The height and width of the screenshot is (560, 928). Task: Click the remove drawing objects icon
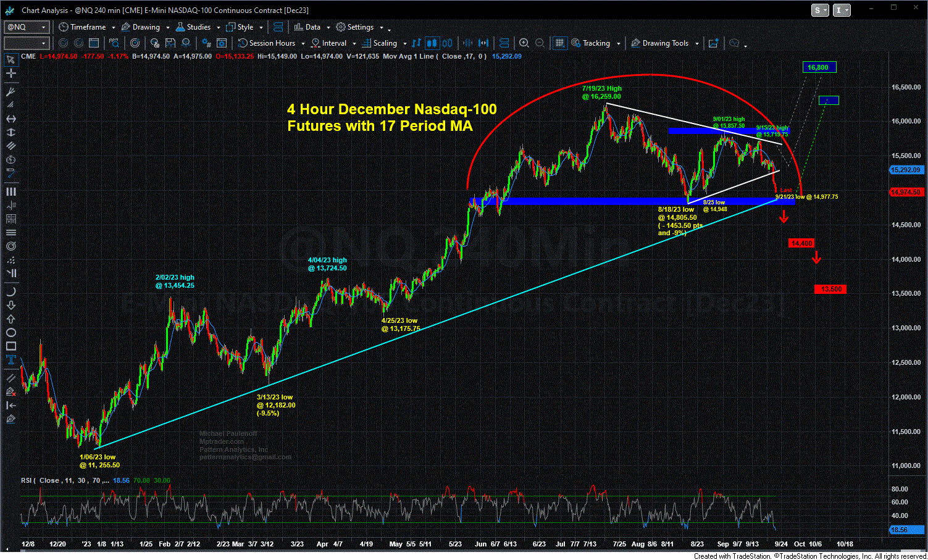click(x=10, y=391)
